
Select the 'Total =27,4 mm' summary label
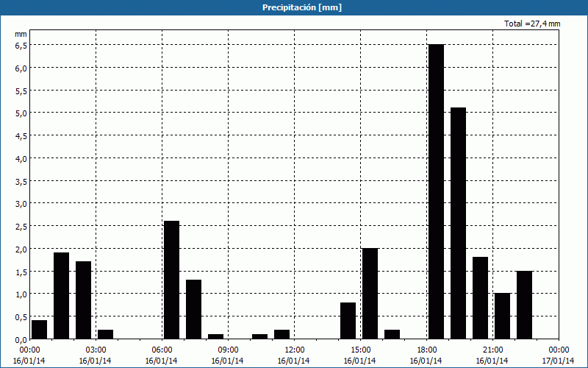[x=532, y=24]
